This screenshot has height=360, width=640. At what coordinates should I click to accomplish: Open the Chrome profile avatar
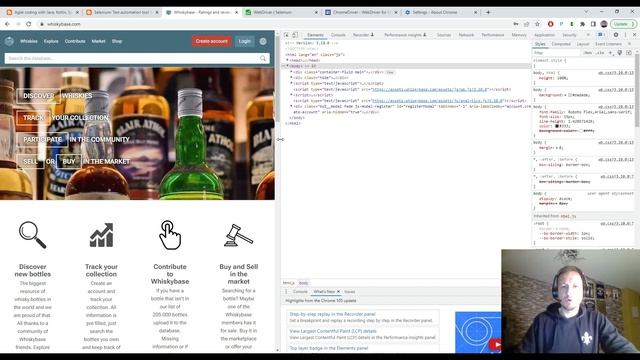[x=604, y=24]
